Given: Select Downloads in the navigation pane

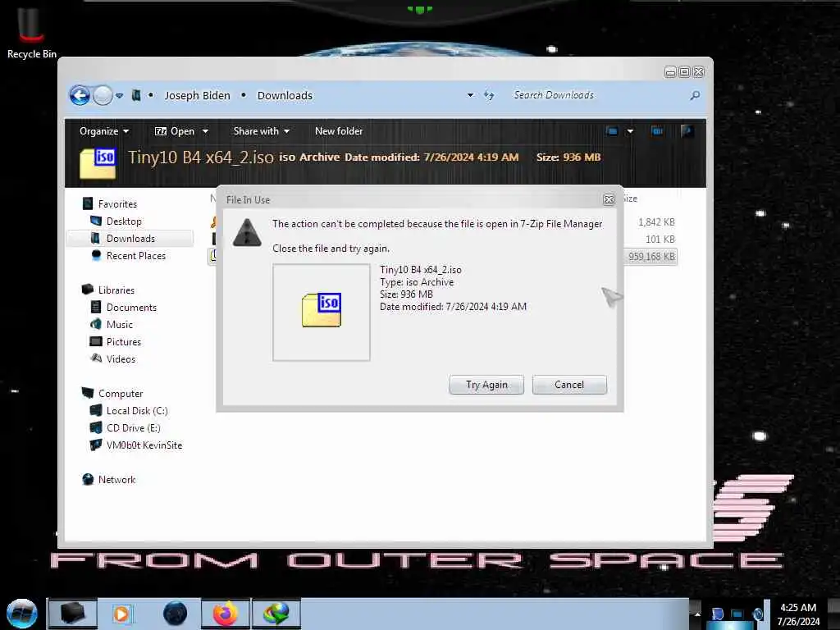Looking at the screenshot, I should pos(130,239).
